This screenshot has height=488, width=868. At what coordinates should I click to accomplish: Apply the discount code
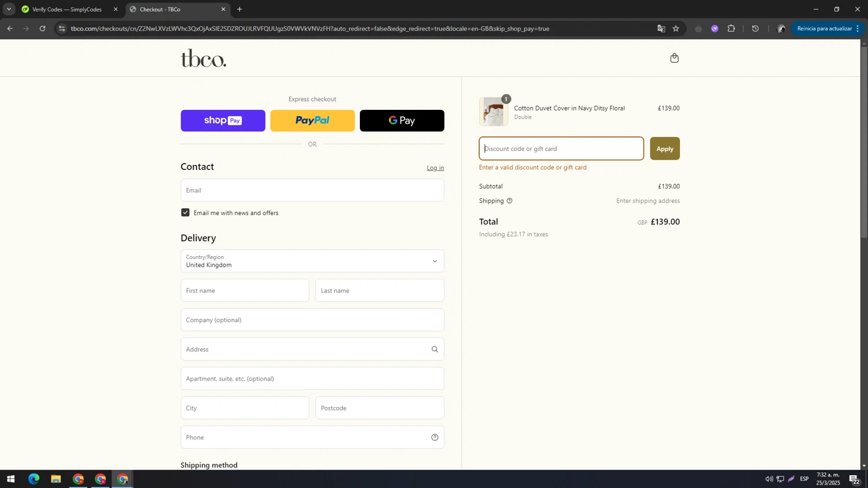pyautogui.click(x=665, y=149)
